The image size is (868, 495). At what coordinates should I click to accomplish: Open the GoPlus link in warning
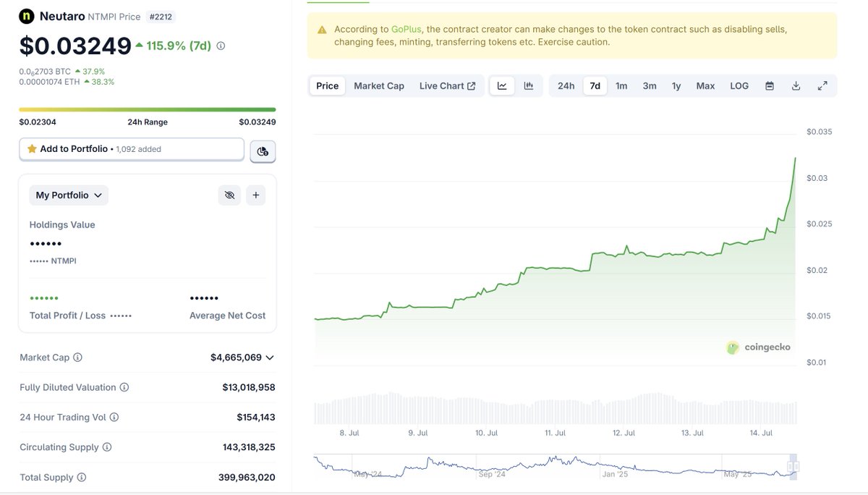(x=406, y=30)
